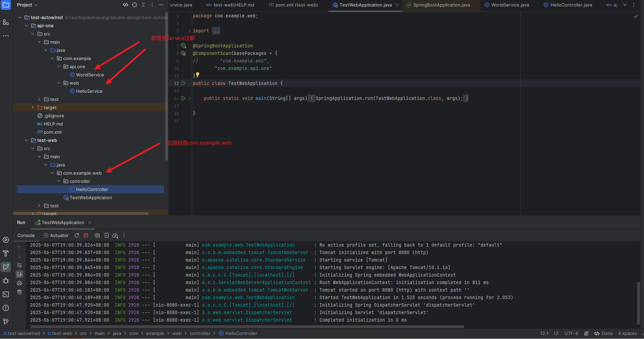The image size is (644, 339).
Task: Switch to the pom.xml (test-web) tab
Action: [x=293, y=5]
